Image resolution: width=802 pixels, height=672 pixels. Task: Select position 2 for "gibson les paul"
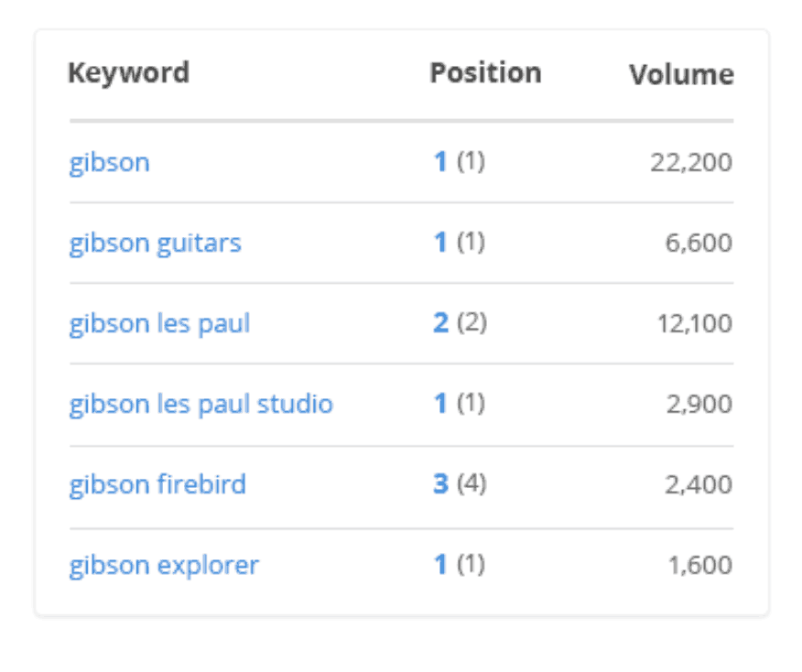click(440, 324)
